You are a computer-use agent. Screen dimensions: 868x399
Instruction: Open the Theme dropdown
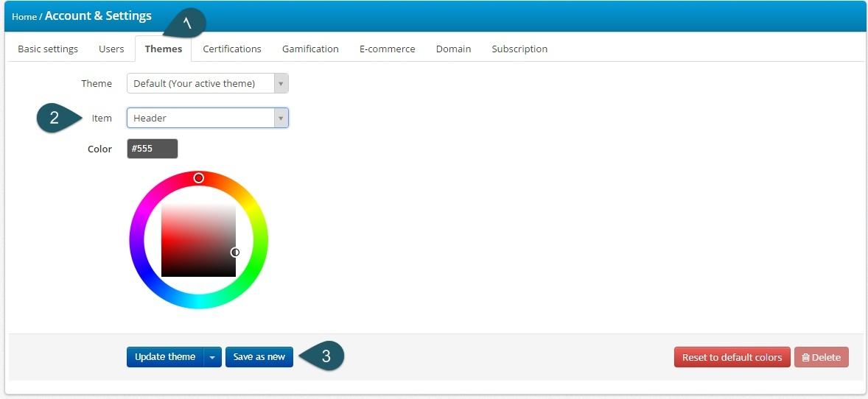[x=208, y=84]
